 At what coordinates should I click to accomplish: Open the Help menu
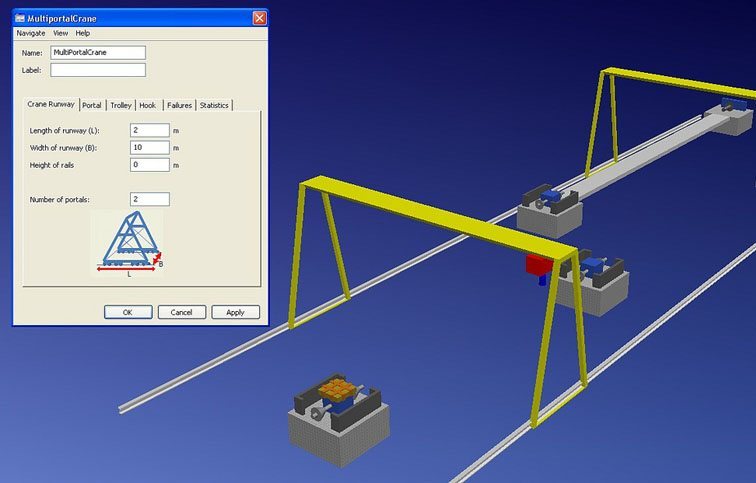point(83,33)
